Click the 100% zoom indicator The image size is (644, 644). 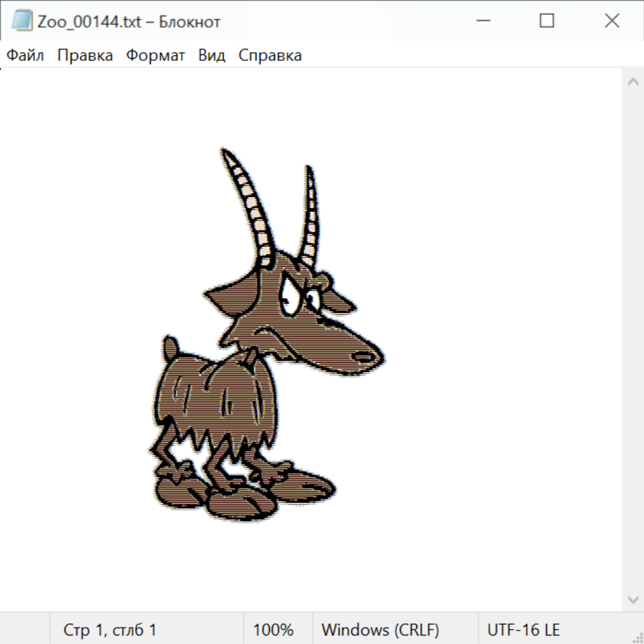[273, 630]
